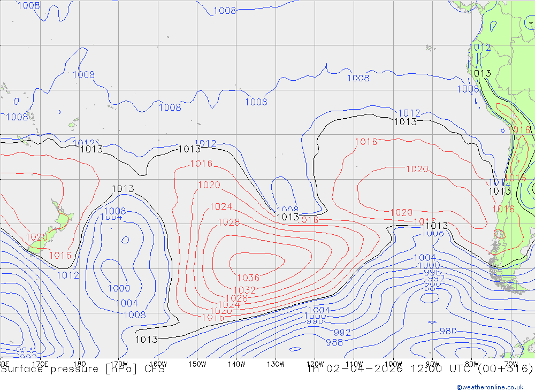The image size is (535, 392).
Task: Open the ©weatheronline.co.uk credit link
Action: [x=490, y=387]
